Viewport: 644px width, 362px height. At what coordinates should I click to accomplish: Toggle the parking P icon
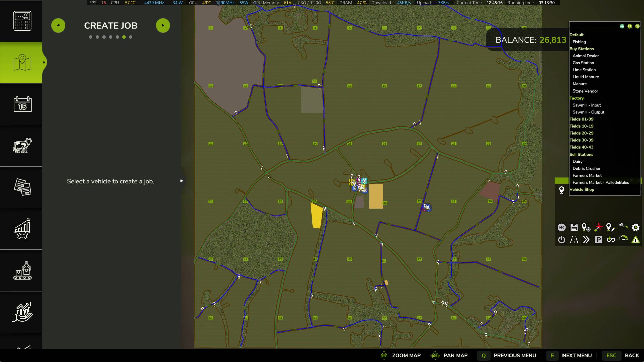(x=598, y=240)
